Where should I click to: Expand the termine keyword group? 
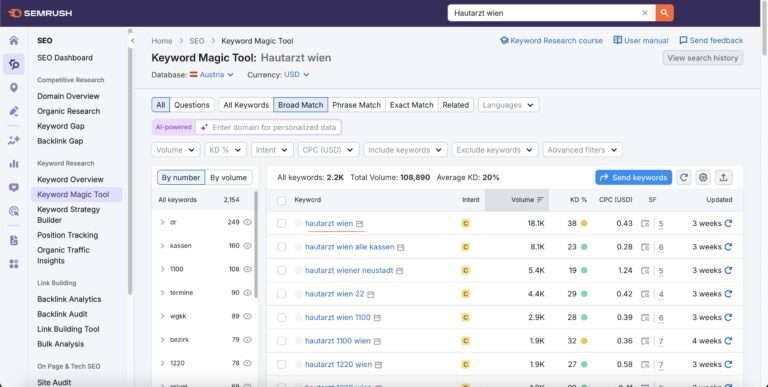[162, 292]
